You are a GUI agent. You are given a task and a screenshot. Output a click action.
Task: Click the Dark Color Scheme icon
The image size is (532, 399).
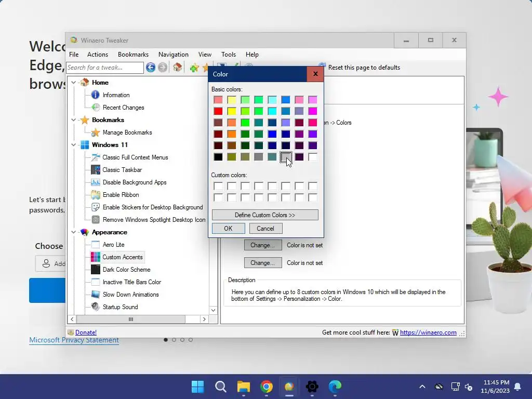(x=96, y=270)
